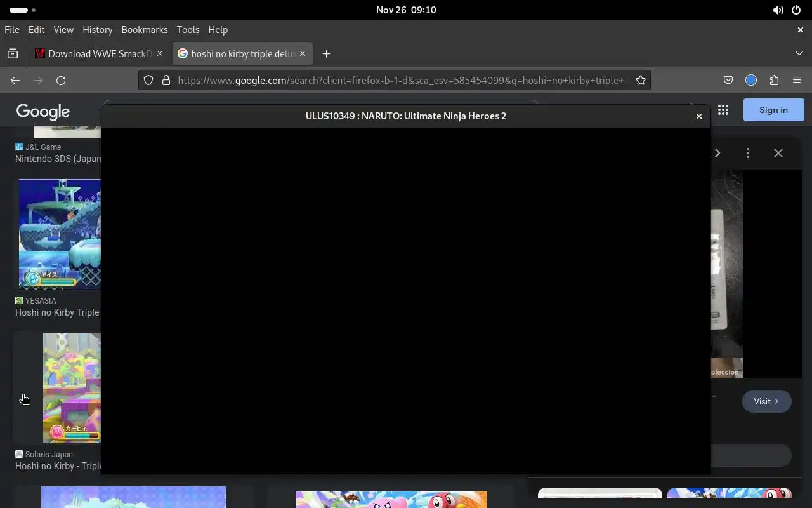Image resolution: width=812 pixels, height=508 pixels.
Task: Open the Help menu
Action: 218,30
